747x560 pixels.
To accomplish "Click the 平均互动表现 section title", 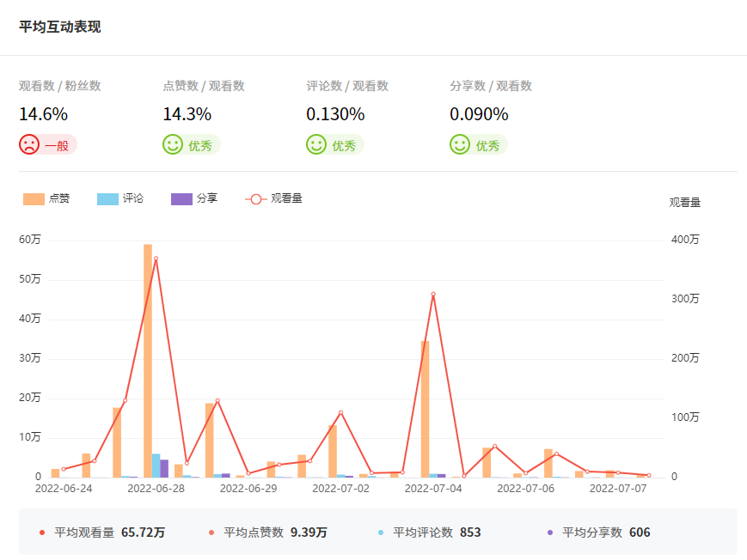I will (x=60, y=27).
